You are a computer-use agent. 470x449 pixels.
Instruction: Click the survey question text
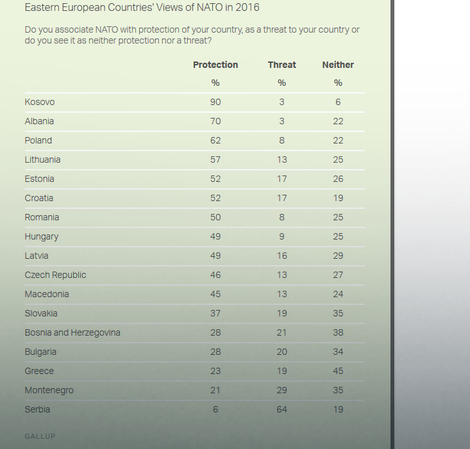pos(192,35)
